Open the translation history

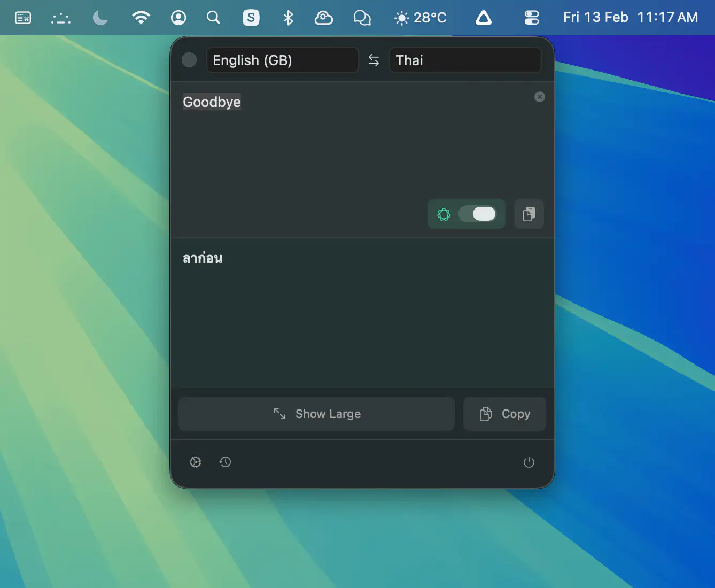coord(226,462)
